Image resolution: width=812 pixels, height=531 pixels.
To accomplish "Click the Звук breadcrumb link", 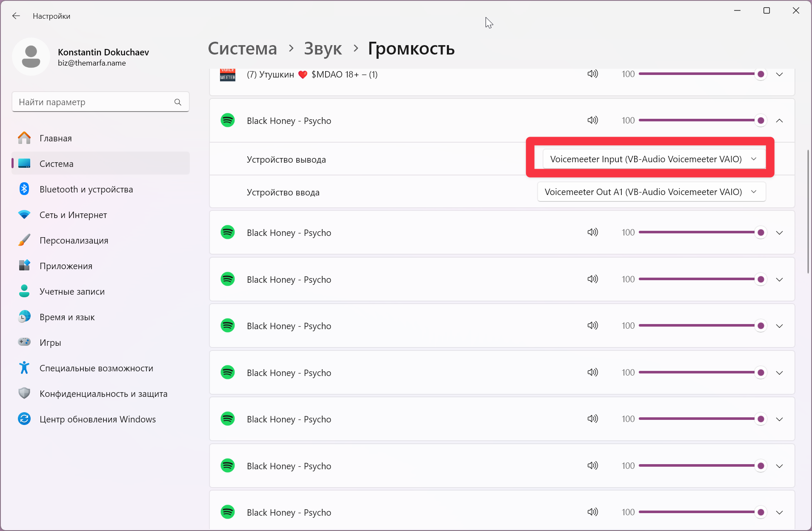I will tap(323, 49).
